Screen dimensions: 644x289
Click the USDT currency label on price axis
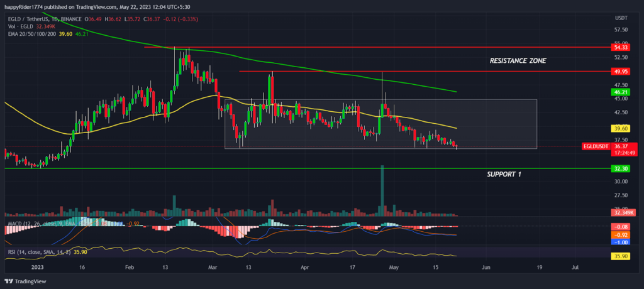pyautogui.click(x=620, y=18)
